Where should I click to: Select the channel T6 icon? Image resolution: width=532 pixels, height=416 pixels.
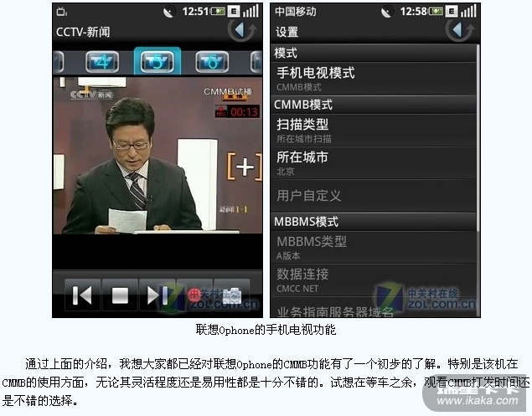pyautogui.click(x=212, y=62)
